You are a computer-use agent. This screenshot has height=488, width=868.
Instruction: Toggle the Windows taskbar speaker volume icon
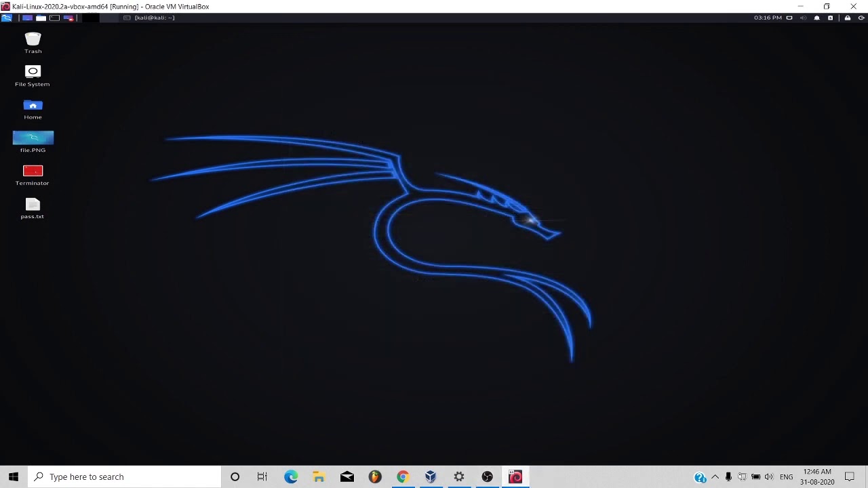tap(769, 477)
